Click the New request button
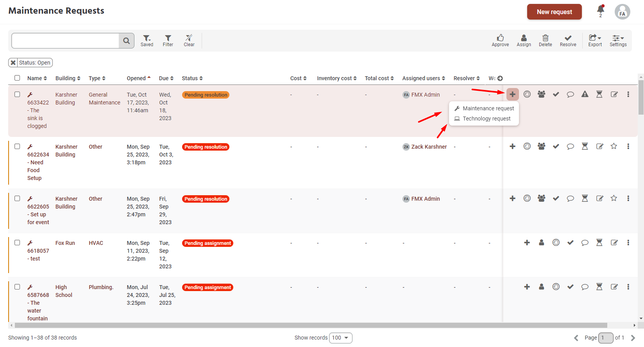This screenshot has height=347, width=644. pos(554,12)
